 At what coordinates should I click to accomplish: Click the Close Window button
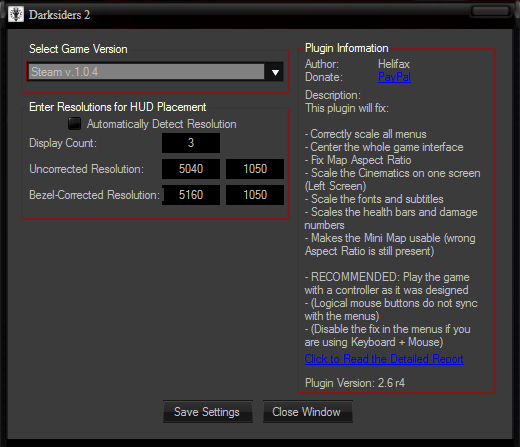(x=307, y=412)
